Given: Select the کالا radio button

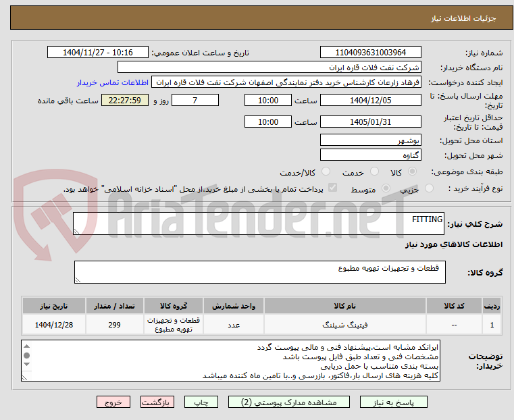Looking at the screenshot, I should [413, 172].
